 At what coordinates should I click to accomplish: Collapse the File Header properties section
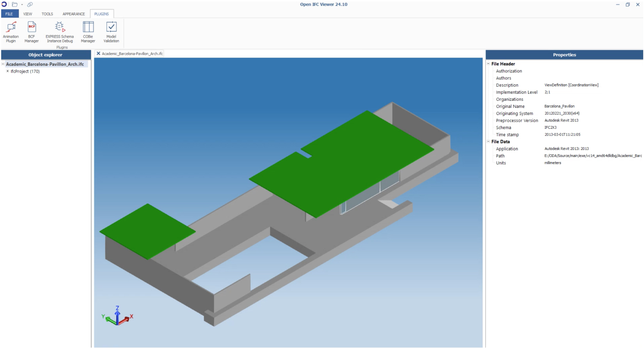pyautogui.click(x=488, y=64)
